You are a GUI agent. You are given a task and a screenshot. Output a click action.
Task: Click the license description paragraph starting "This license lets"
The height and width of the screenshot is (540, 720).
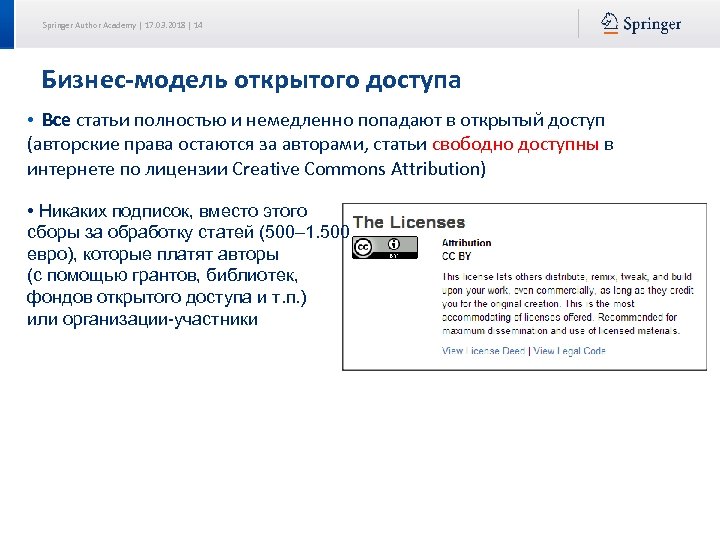pos(568,304)
